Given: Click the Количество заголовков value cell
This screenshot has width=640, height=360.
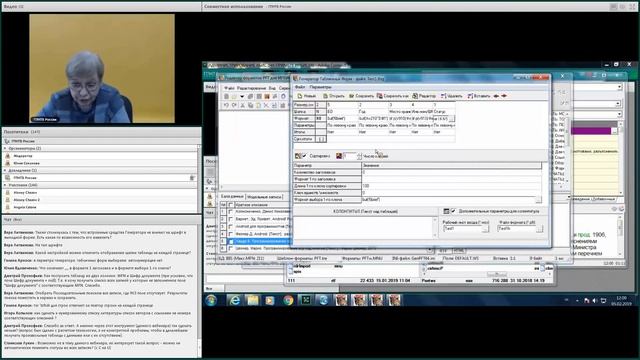Looking at the screenshot, I should (x=451, y=172).
